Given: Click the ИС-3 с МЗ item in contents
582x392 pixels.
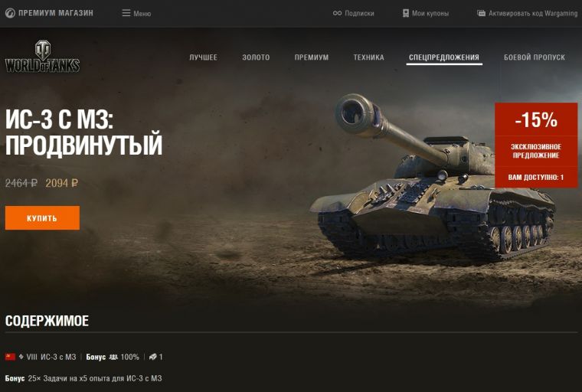Looking at the screenshot, I should pos(58,357).
